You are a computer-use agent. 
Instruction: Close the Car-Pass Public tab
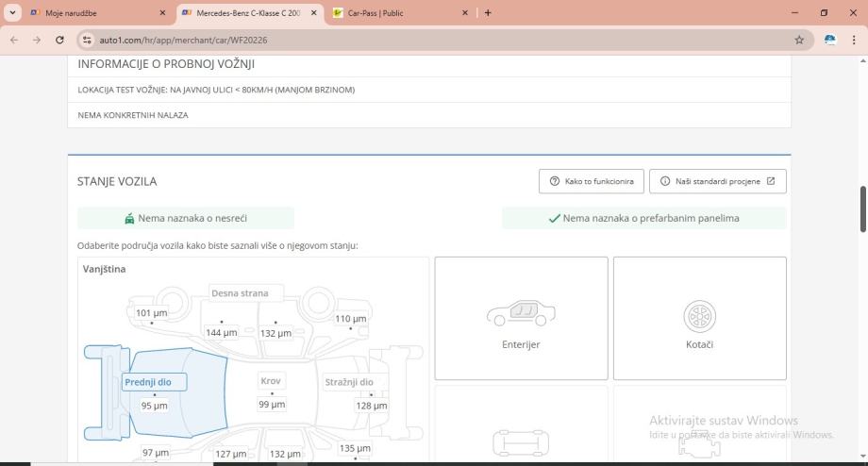[x=464, y=12]
